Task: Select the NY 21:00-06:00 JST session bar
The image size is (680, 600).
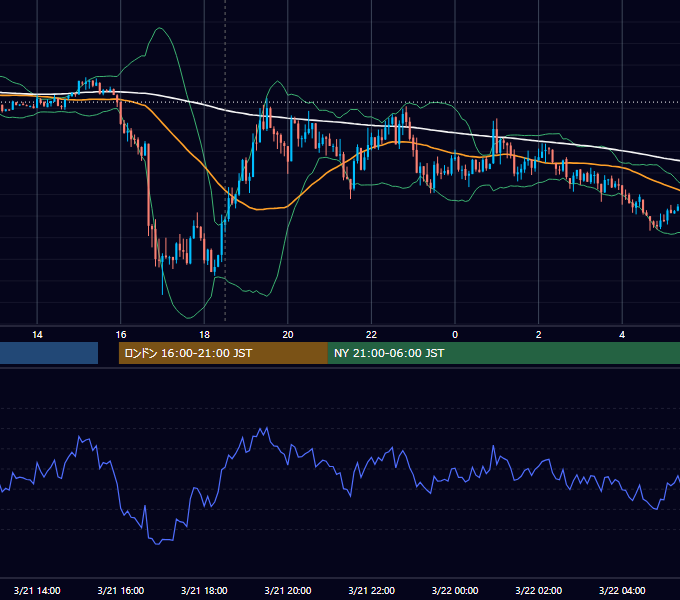Action: point(503,353)
